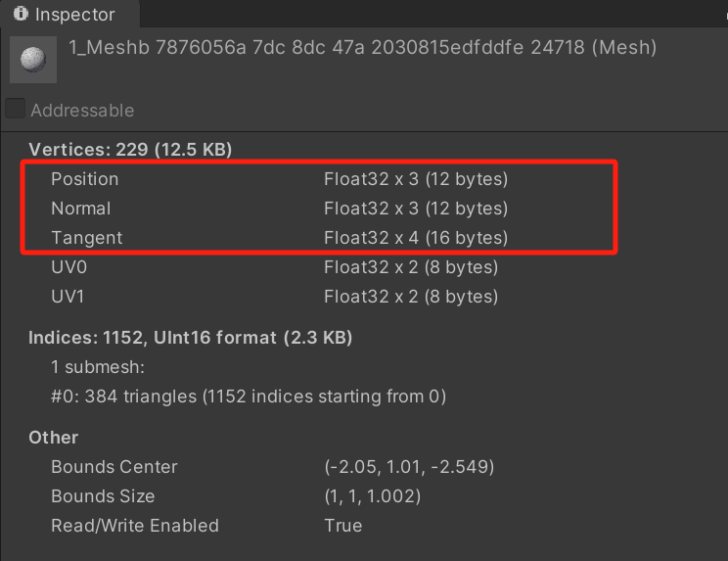The height and width of the screenshot is (561, 728).
Task: Click the Other section header
Action: (54, 438)
